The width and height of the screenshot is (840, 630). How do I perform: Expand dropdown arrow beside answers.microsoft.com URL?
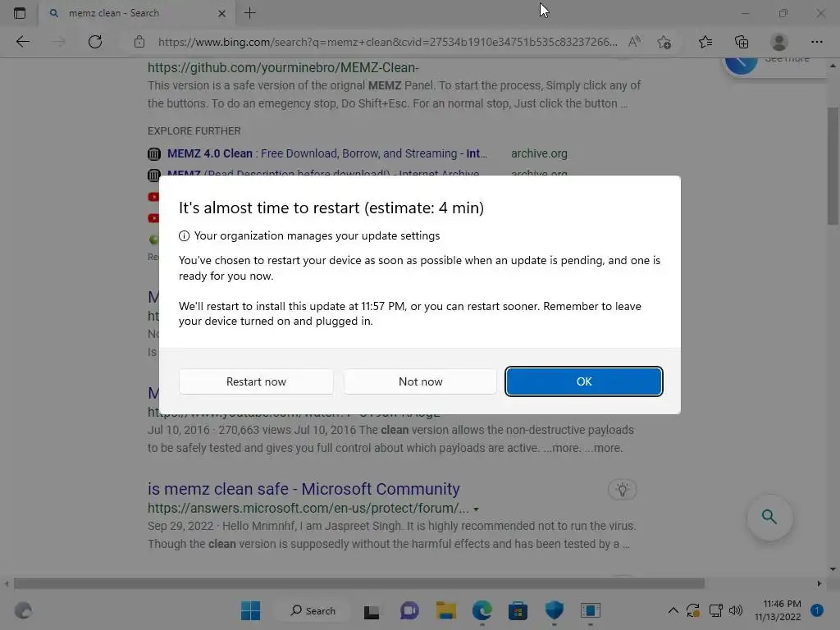[476, 509]
